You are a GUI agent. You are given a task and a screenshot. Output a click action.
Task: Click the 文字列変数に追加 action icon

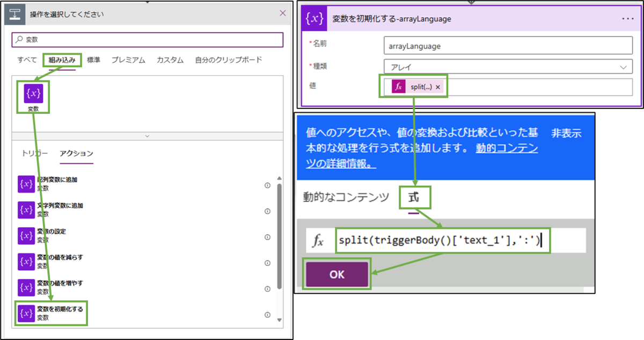26,209
